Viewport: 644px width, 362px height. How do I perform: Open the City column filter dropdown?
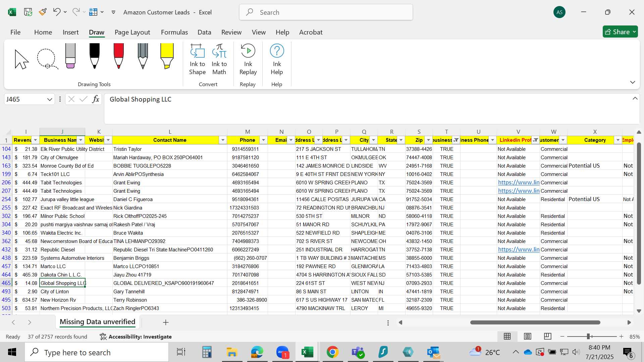(374, 140)
